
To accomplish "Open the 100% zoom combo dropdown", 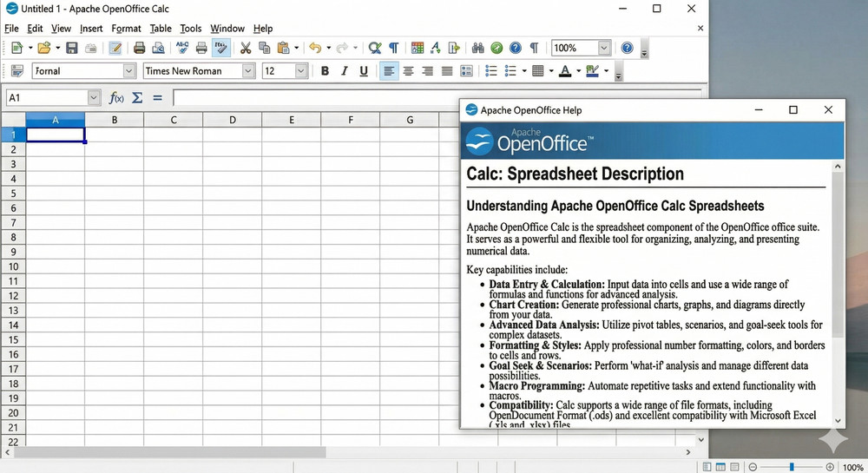I will (604, 48).
